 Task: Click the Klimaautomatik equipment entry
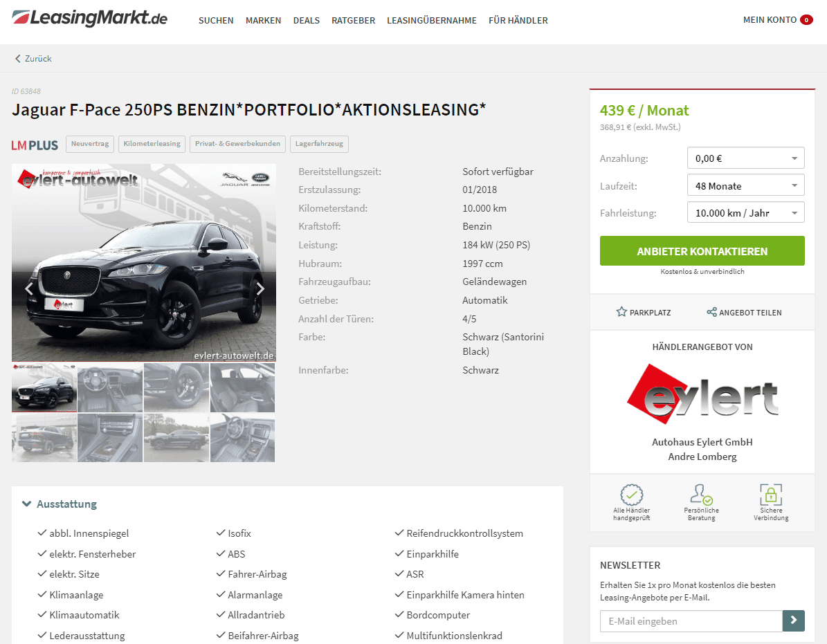click(x=84, y=615)
